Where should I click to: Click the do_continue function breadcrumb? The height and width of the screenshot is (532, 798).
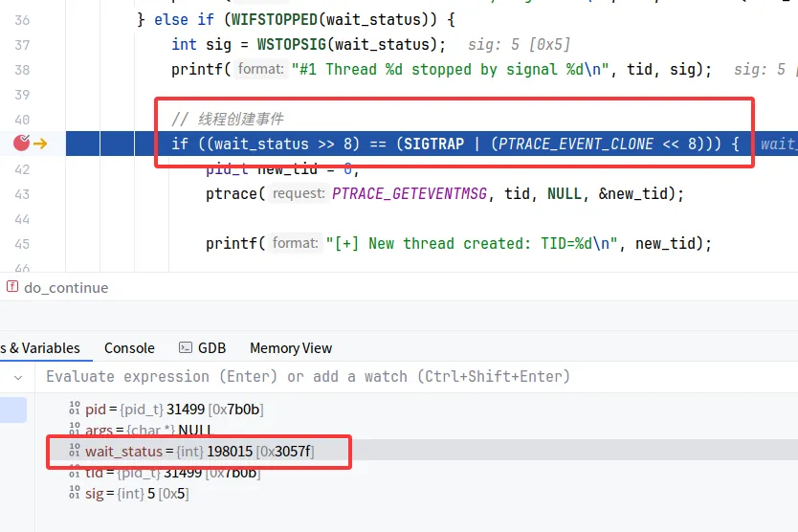click(x=66, y=288)
